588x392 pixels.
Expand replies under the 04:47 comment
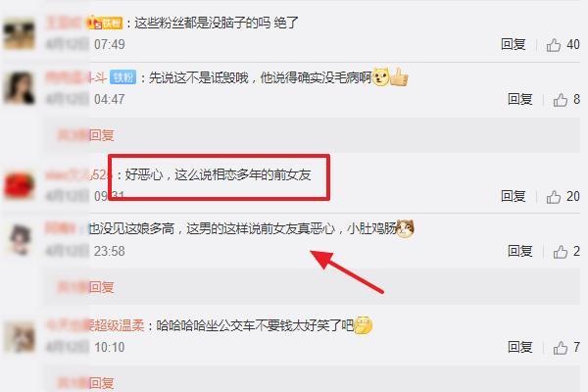click(x=85, y=135)
